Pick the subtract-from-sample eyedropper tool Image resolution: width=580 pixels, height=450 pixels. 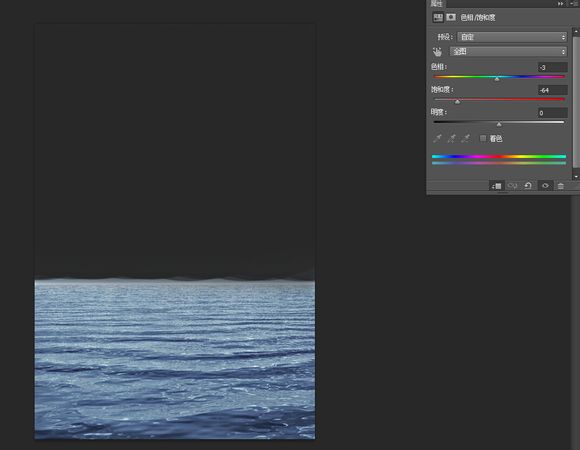point(466,139)
